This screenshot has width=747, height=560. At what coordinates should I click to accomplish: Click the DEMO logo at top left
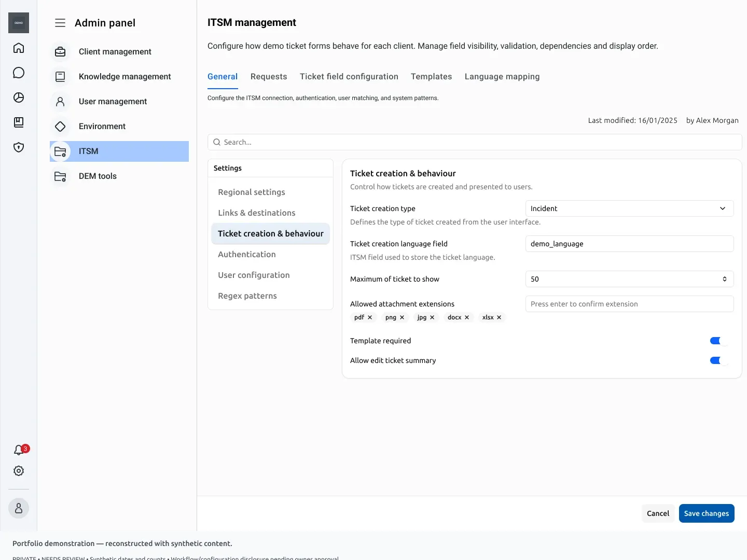click(19, 23)
